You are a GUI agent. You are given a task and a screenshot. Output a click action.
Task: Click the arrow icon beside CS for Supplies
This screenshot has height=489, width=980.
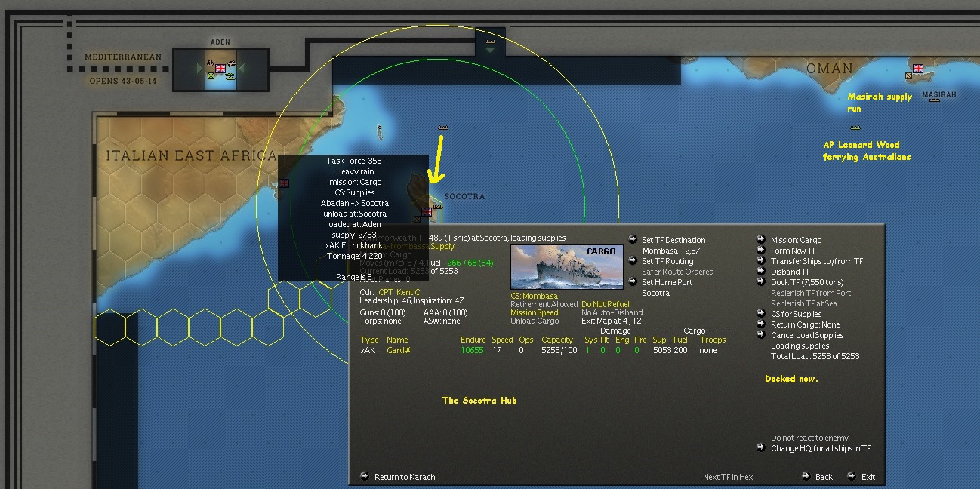pyautogui.click(x=761, y=313)
